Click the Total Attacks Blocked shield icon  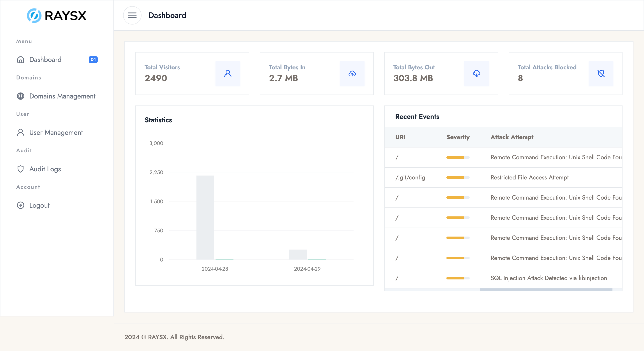click(x=601, y=74)
